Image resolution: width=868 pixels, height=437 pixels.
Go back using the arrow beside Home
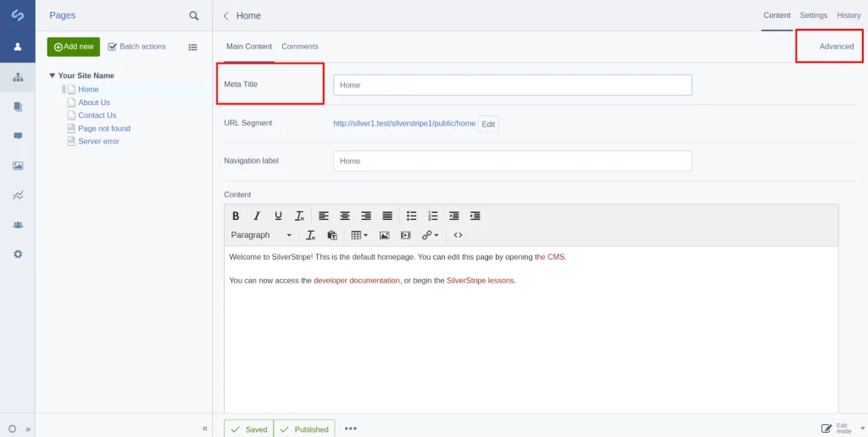[x=225, y=15]
